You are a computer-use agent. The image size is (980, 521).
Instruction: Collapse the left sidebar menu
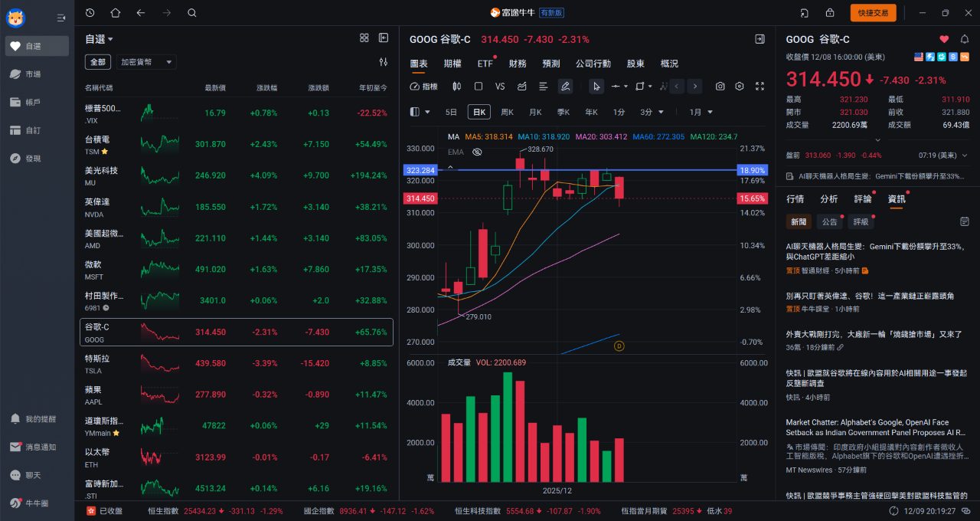click(61, 18)
